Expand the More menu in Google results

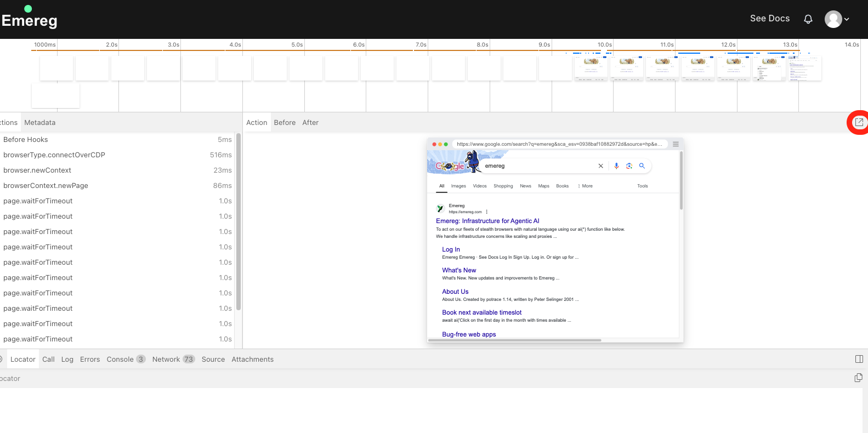[585, 186]
